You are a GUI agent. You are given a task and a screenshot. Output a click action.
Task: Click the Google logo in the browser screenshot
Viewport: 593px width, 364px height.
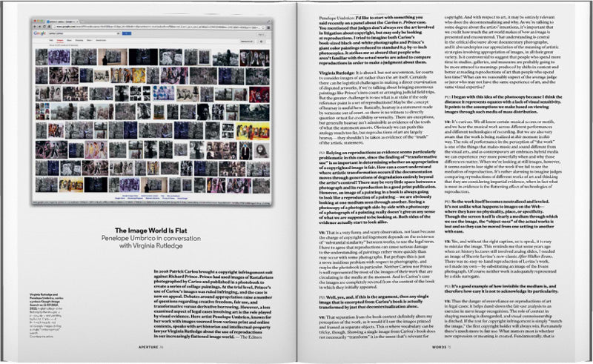[40, 33]
